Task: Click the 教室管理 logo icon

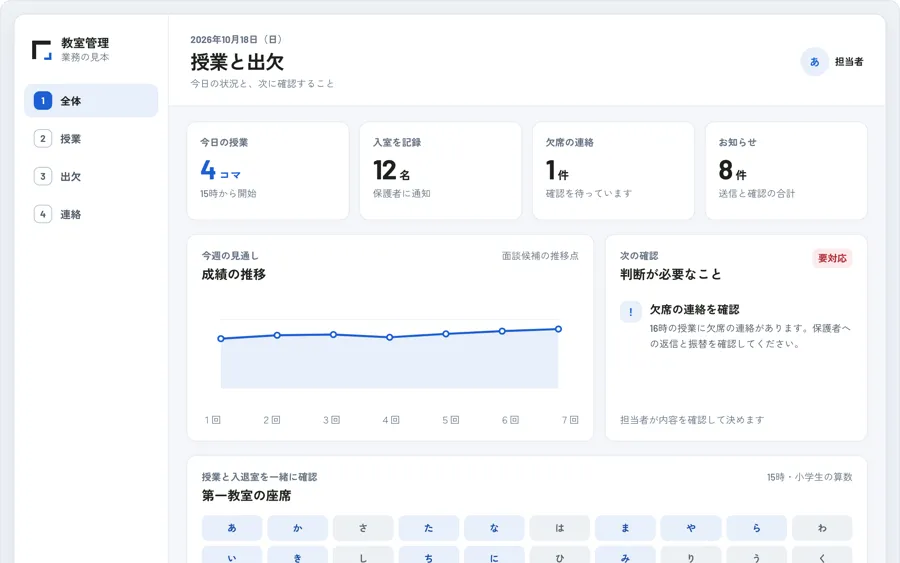Action: 42,50
